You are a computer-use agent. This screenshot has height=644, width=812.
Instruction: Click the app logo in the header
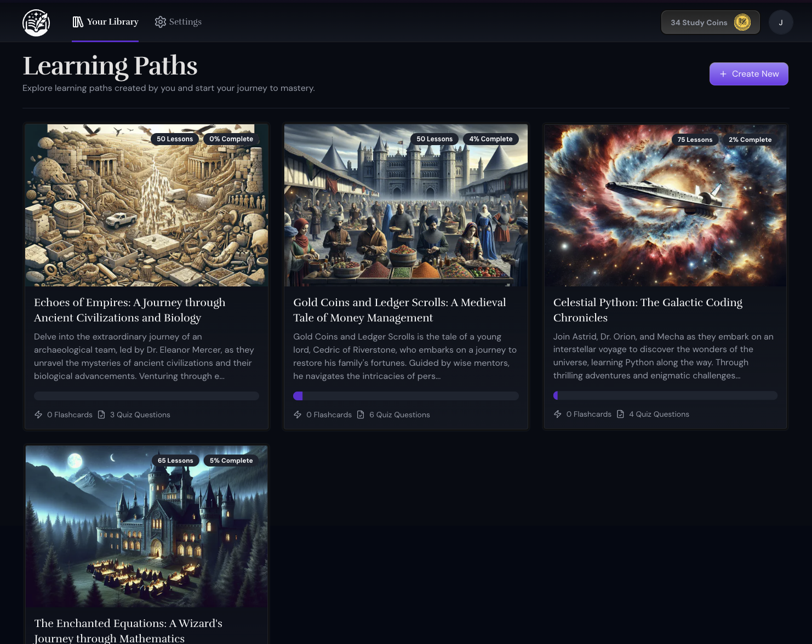(36, 23)
